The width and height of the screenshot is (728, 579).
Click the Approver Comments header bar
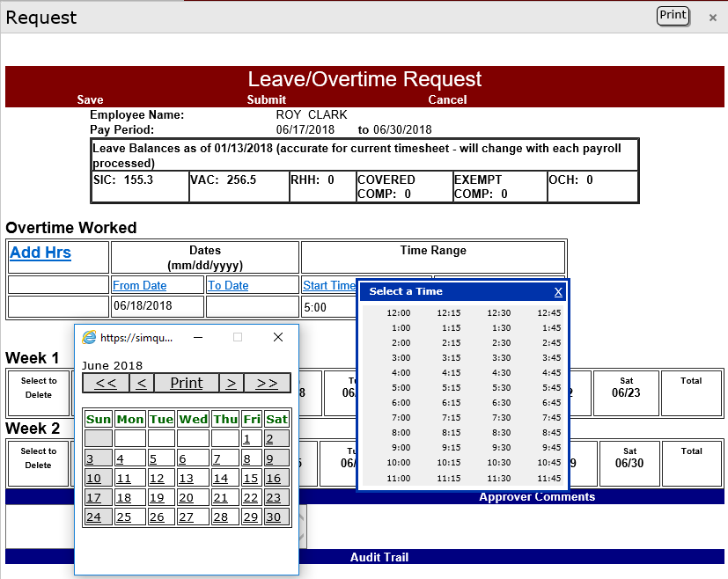537,497
